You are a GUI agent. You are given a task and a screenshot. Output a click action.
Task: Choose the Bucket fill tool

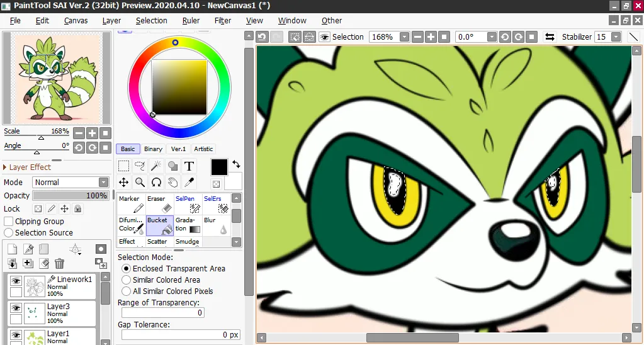(160, 225)
